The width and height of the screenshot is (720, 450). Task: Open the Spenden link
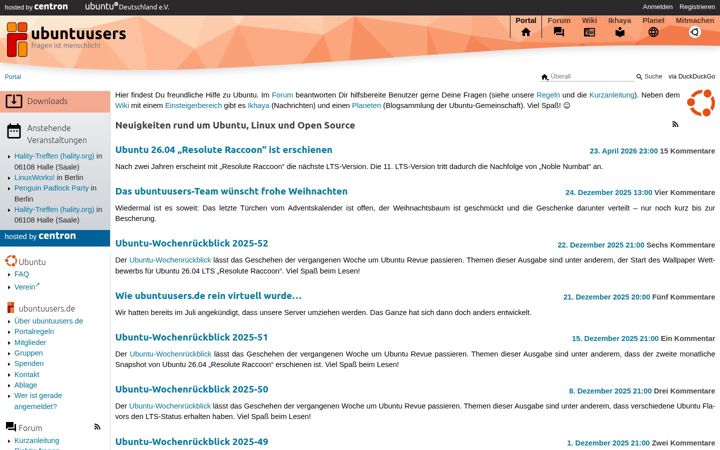pos(29,364)
